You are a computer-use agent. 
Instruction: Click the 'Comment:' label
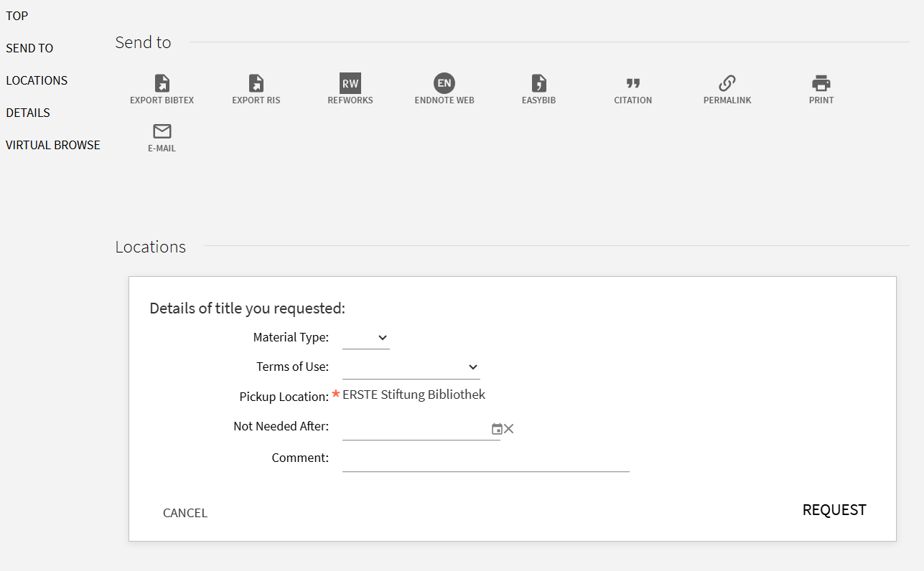300,458
